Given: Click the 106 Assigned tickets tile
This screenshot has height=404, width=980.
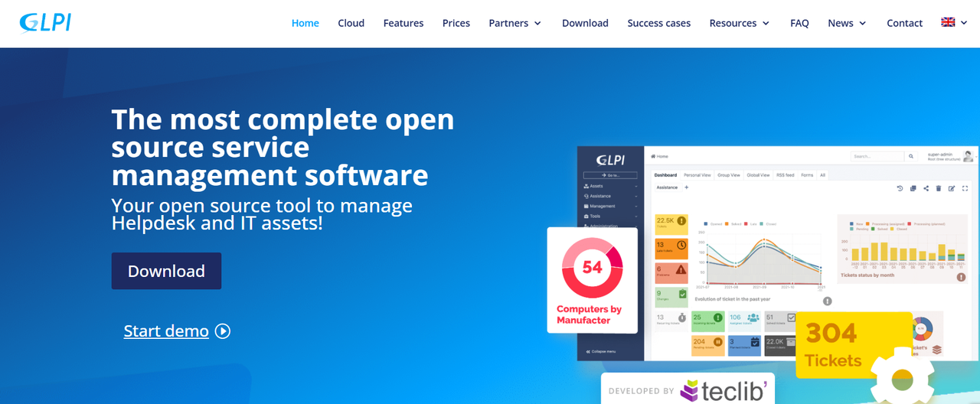Looking at the screenshot, I should pyautogui.click(x=744, y=321).
